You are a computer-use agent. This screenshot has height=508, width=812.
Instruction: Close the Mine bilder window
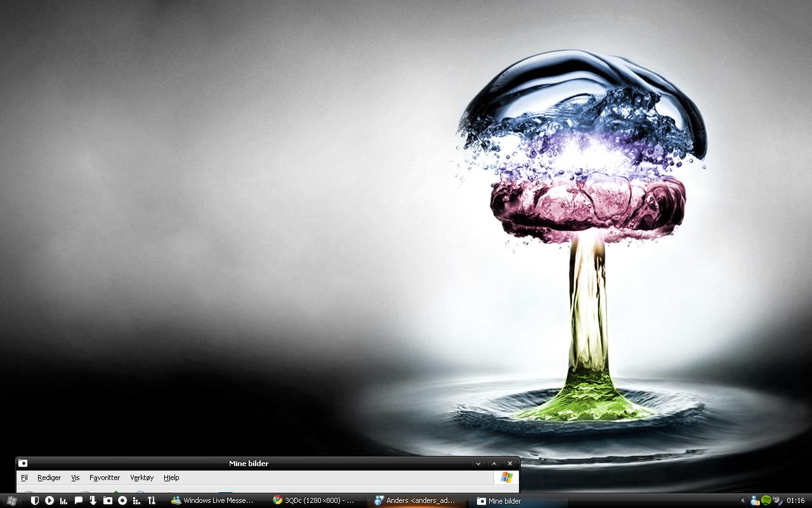click(510, 464)
